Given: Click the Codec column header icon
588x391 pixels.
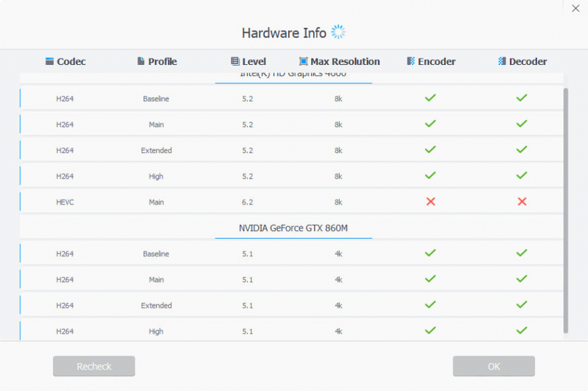Looking at the screenshot, I should tap(50, 61).
